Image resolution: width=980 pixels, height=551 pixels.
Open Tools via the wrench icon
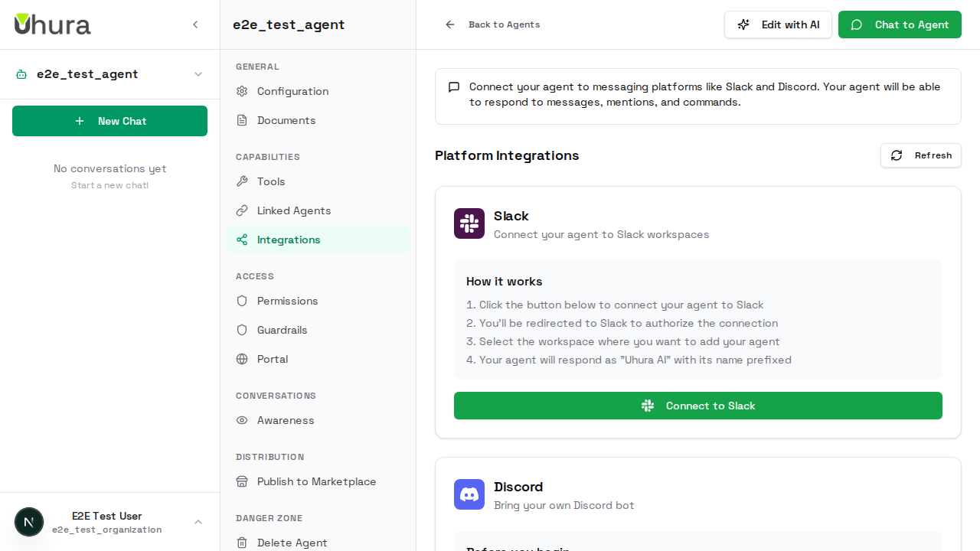(x=241, y=181)
